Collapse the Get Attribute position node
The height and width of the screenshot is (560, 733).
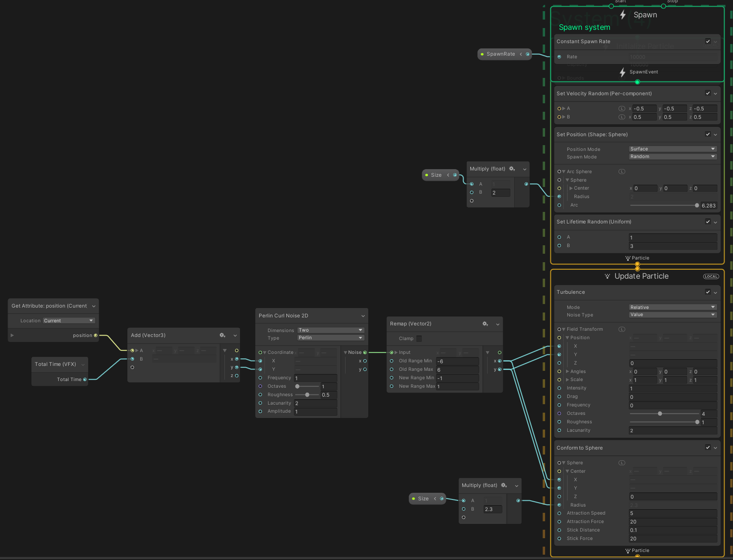click(94, 306)
